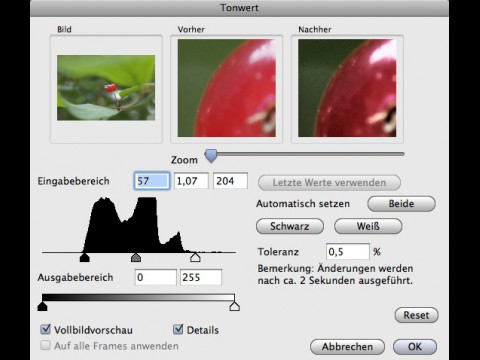Click the Nachher preview image
The width and height of the screenshot is (480, 360).
tap(347, 88)
